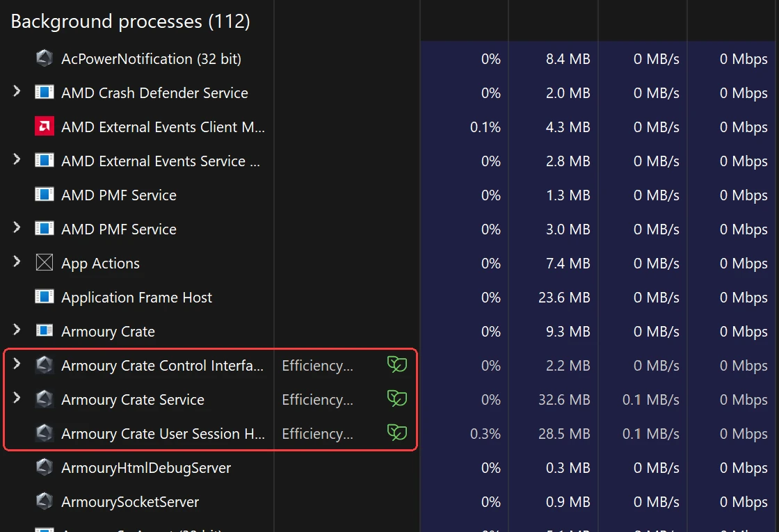The image size is (779, 532).
Task: Click the 0.3% CPU value
Action: (x=485, y=434)
